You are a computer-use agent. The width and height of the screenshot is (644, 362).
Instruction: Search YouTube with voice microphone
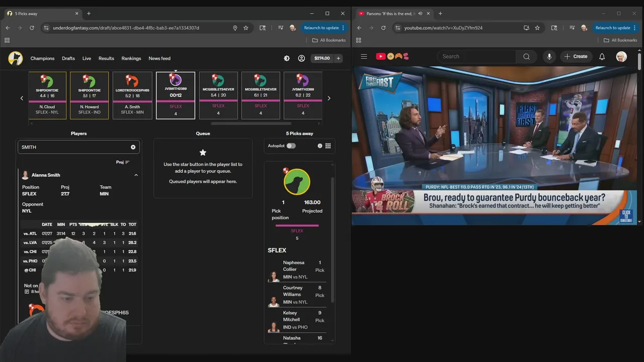[x=549, y=56]
